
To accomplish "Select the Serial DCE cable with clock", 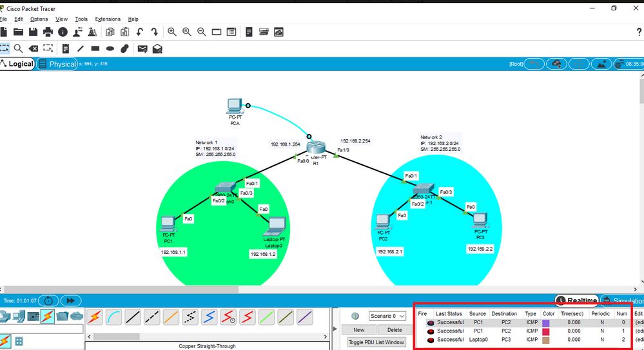I will (x=228, y=317).
